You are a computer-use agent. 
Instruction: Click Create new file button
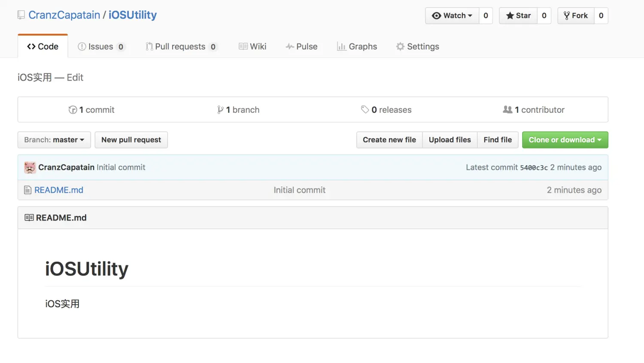[389, 140]
